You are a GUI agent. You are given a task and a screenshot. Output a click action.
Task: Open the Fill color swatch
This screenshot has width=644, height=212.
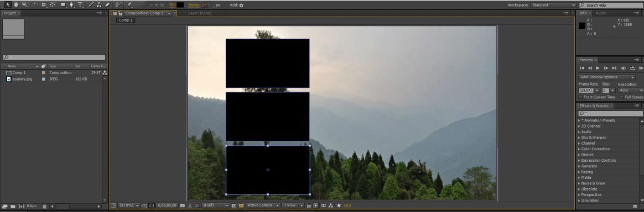pos(180,6)
